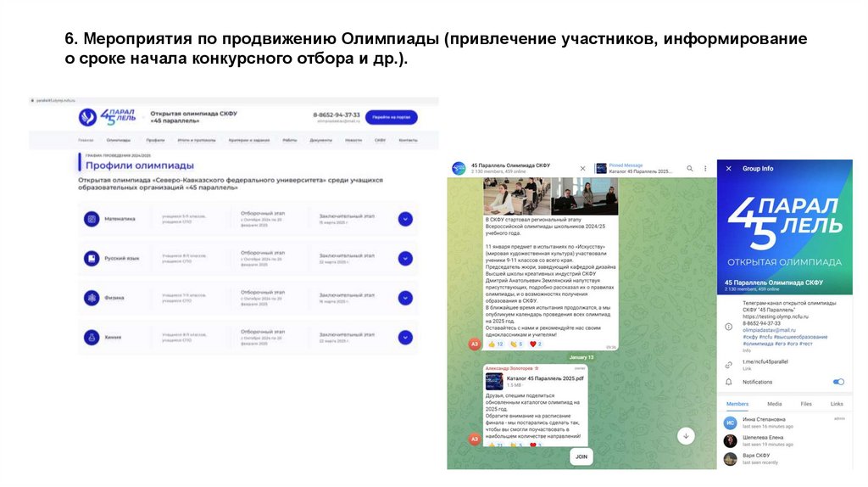Click the clapping reaction with 5 on first post

[x=516, y=344]
